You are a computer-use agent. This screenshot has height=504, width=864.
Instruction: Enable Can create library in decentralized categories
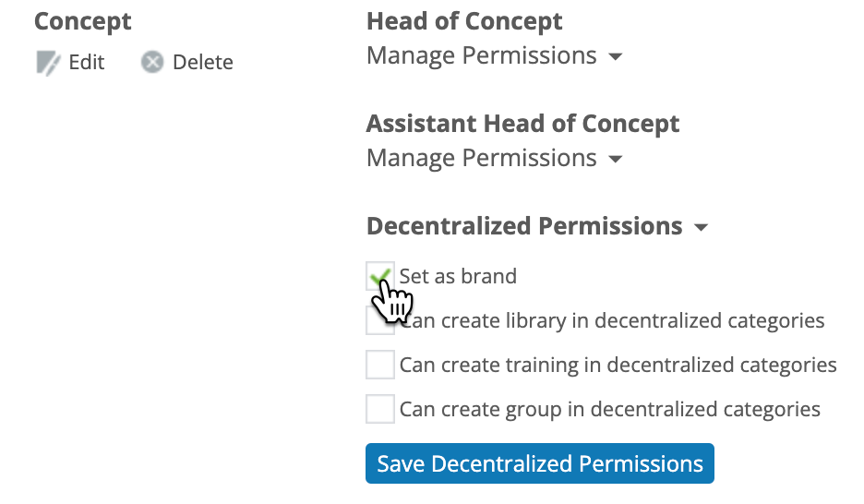380,320
